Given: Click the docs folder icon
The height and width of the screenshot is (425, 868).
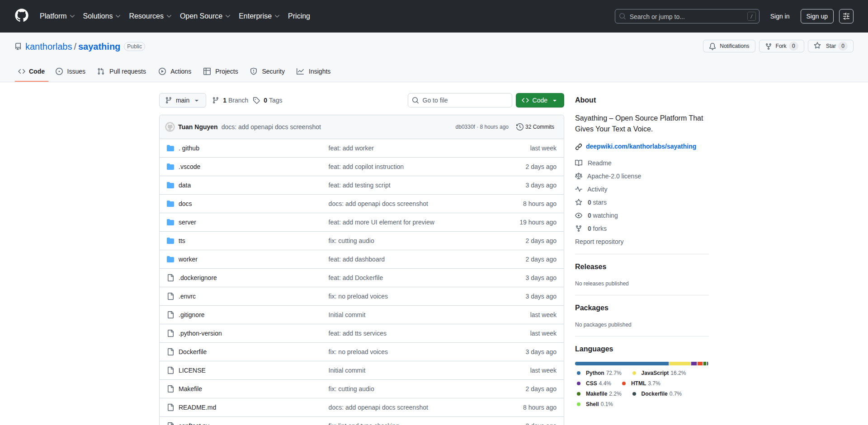Looking at the screenshot, I should (x=170, y=204).
